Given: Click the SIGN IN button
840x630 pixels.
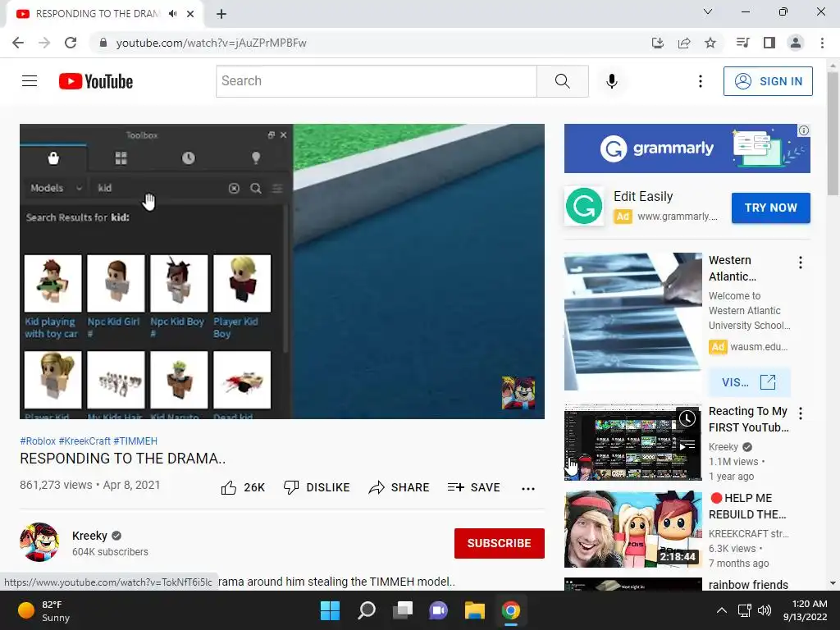Looking at the screenshot, I should coord(768,81).
